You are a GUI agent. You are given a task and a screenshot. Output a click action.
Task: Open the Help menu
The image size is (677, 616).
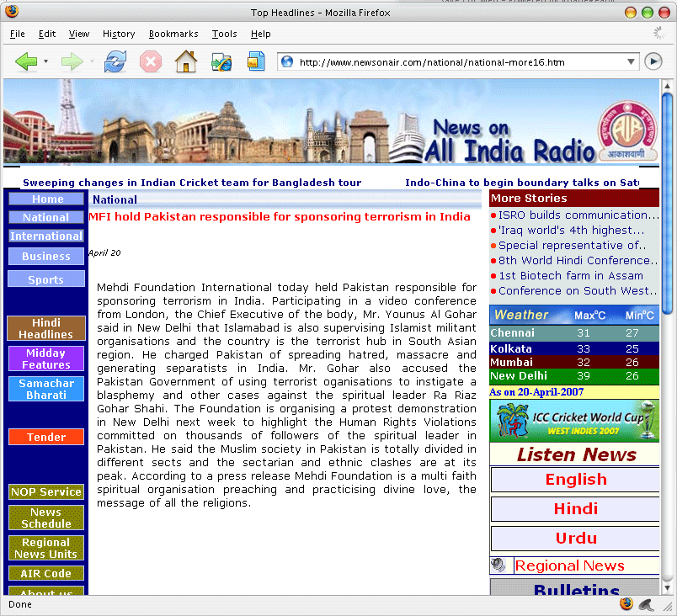click(261, 34)
